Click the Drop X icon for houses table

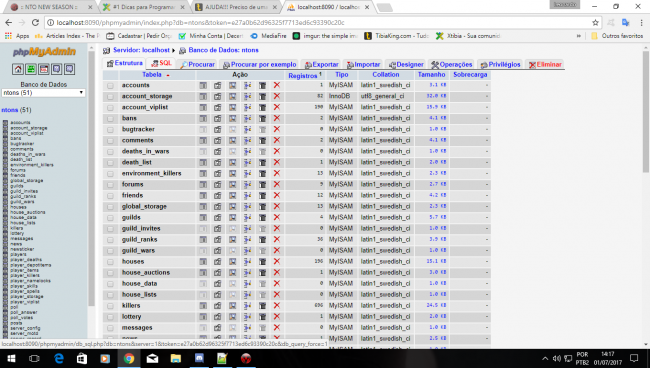pyautogui.click(x=277, y=261)
